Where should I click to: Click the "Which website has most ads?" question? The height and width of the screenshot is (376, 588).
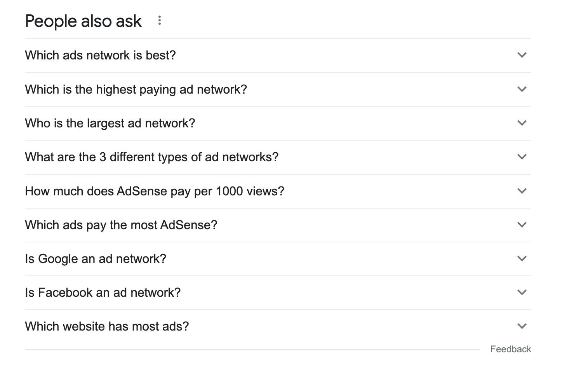[x=107, y=326]
